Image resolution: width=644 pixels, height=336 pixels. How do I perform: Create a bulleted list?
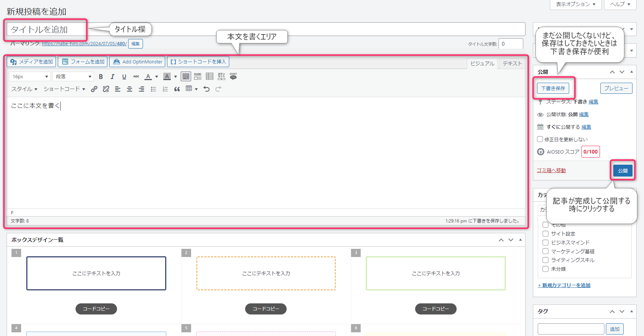[x=153, y=89]
